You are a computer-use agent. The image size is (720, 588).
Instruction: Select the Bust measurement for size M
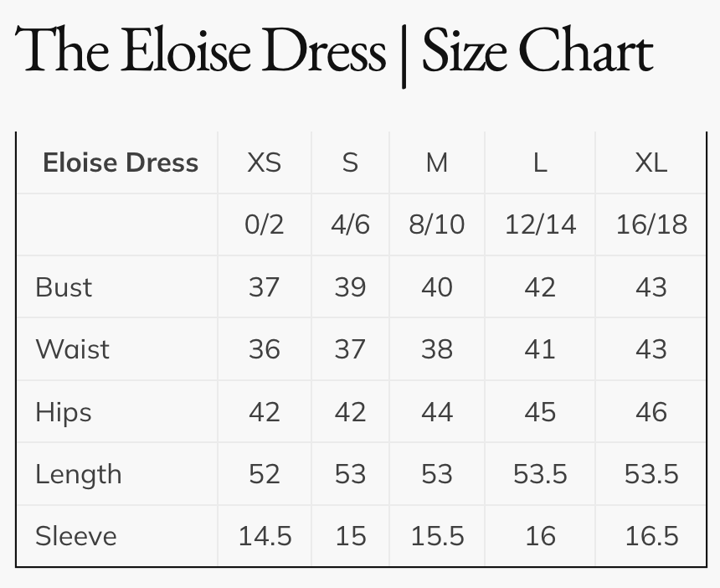pyautogui.click(x=436, y=287)
